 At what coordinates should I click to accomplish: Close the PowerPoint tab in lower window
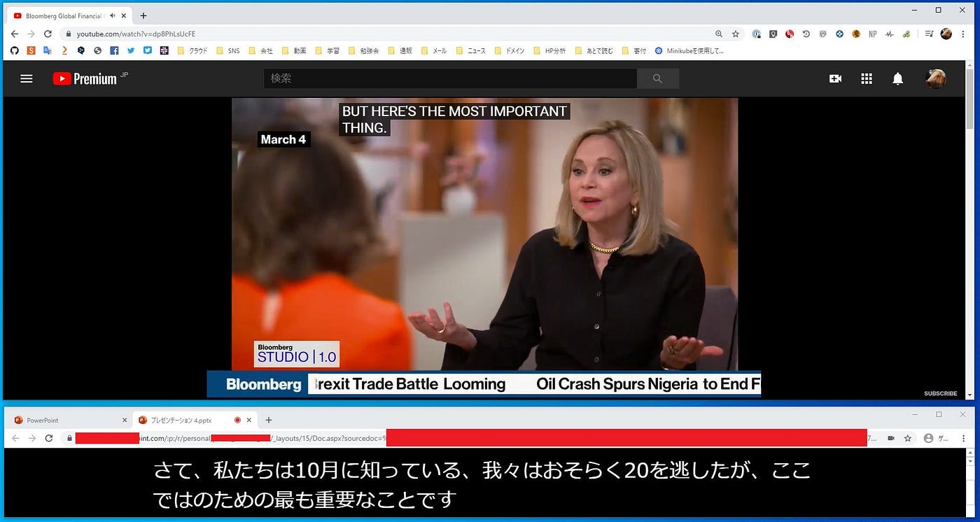coord(125,420)
